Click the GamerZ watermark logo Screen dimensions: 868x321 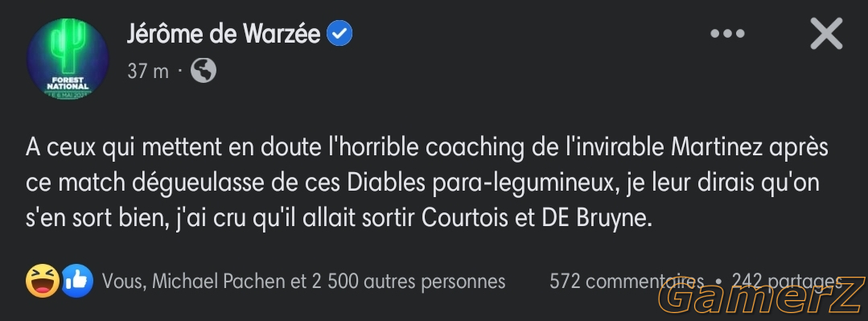pos(761,298)
